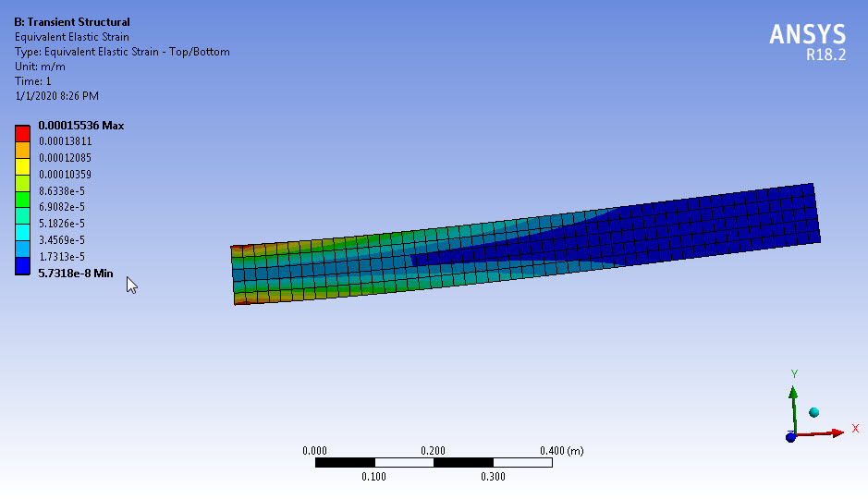The width and height of the screenshot is (868, 499).
Task: Click the ANSYS R18.2 logo
Action: click(808, 42)
